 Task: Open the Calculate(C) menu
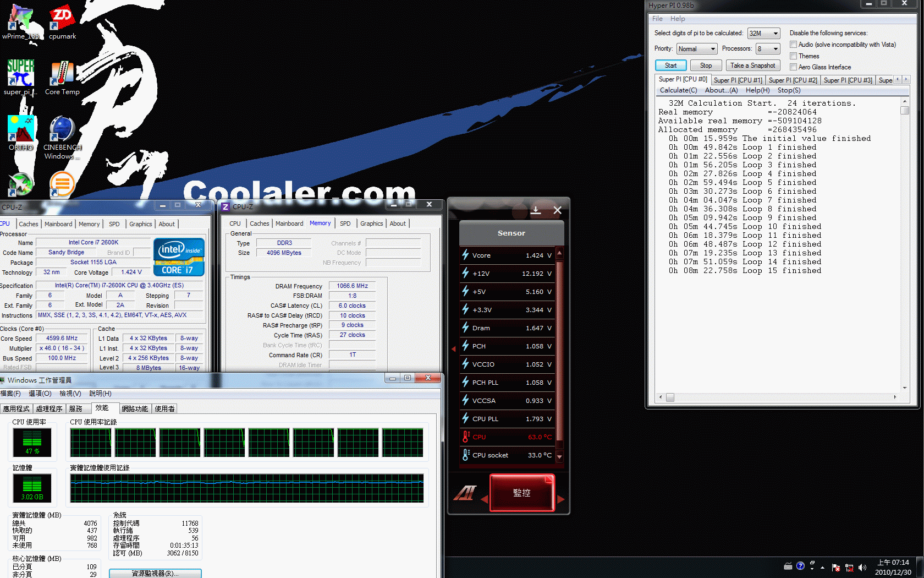coord(678,90)
